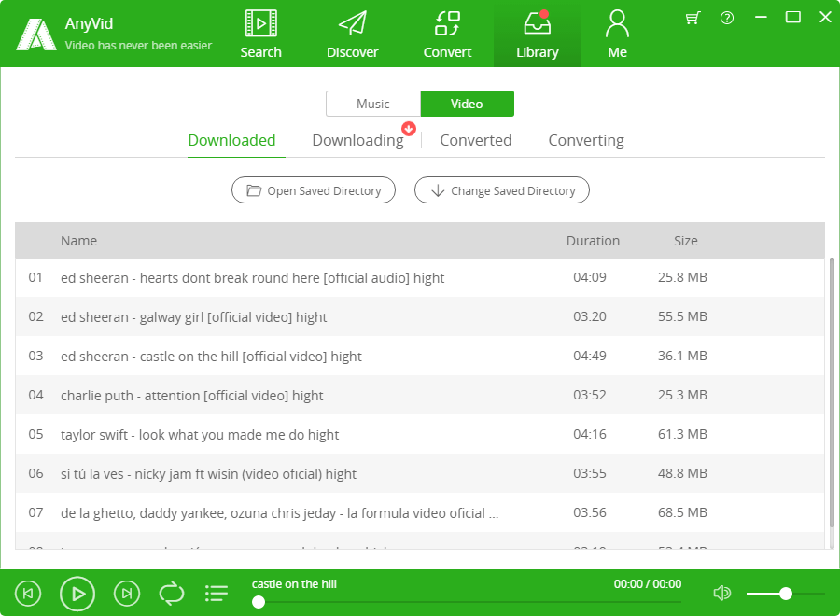
Task: Select hearts dont break round here row
Action: click(x=420, y=277)
